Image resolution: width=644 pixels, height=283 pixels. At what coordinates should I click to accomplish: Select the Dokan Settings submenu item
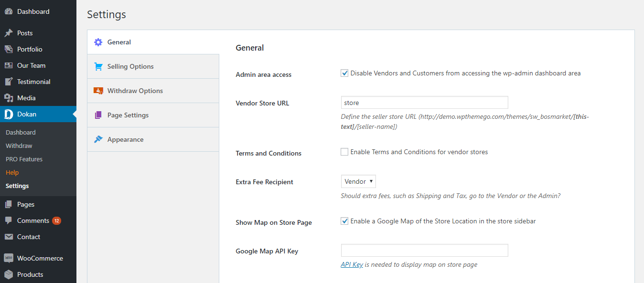[17, 186]
